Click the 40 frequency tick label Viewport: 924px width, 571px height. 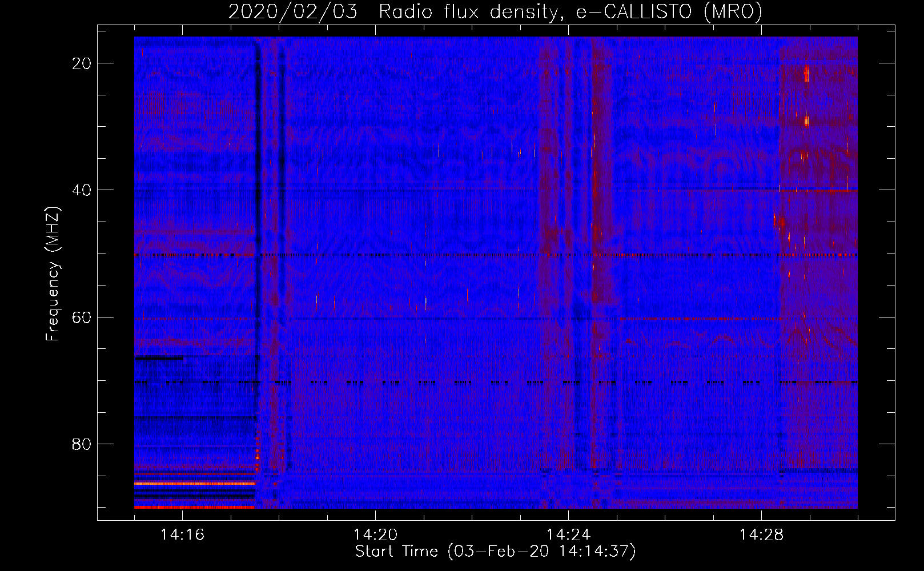click(82, 190)
